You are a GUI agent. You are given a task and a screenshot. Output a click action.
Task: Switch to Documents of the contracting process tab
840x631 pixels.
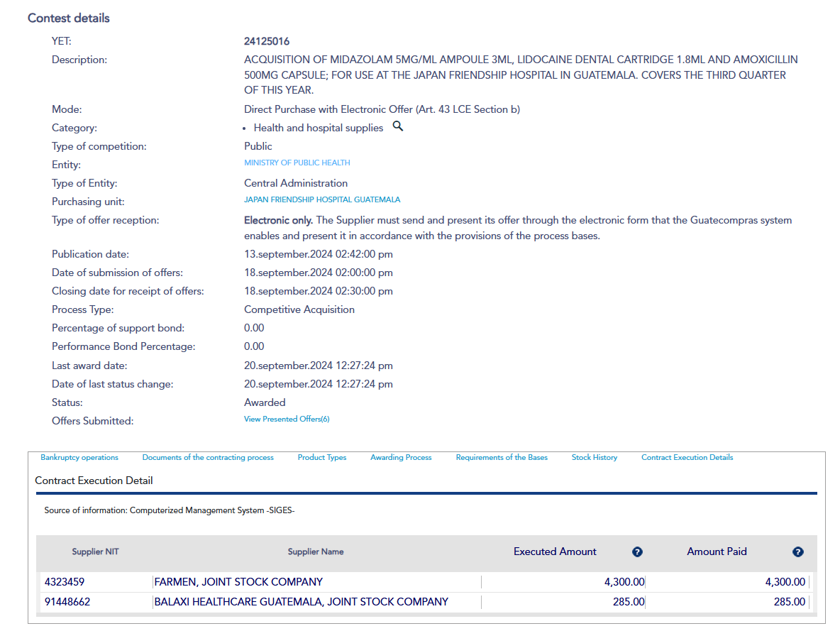208,458
